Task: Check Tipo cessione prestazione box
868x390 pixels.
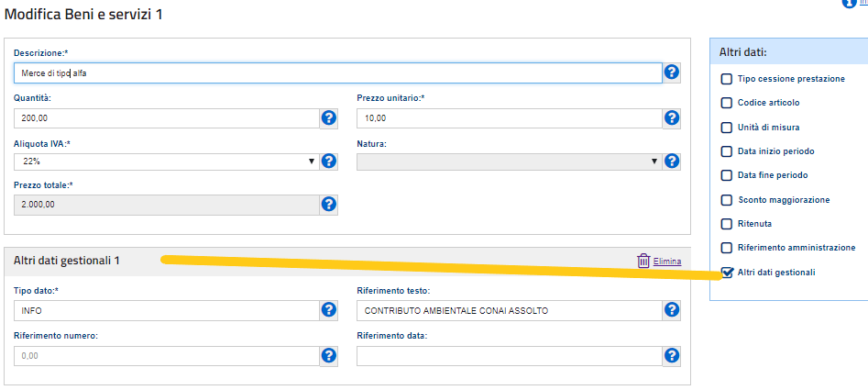Action: click(x=726, y=79)
